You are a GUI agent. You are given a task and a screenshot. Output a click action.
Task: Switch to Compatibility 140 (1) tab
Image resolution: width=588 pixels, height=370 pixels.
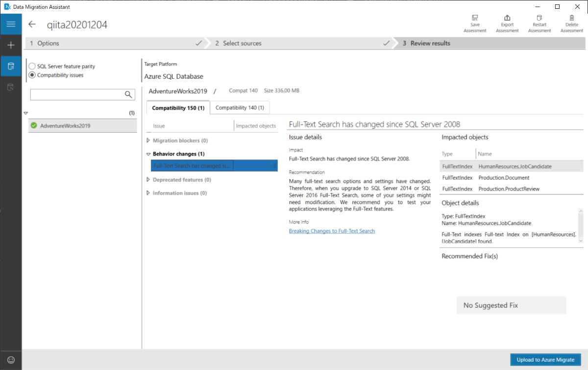240,108
